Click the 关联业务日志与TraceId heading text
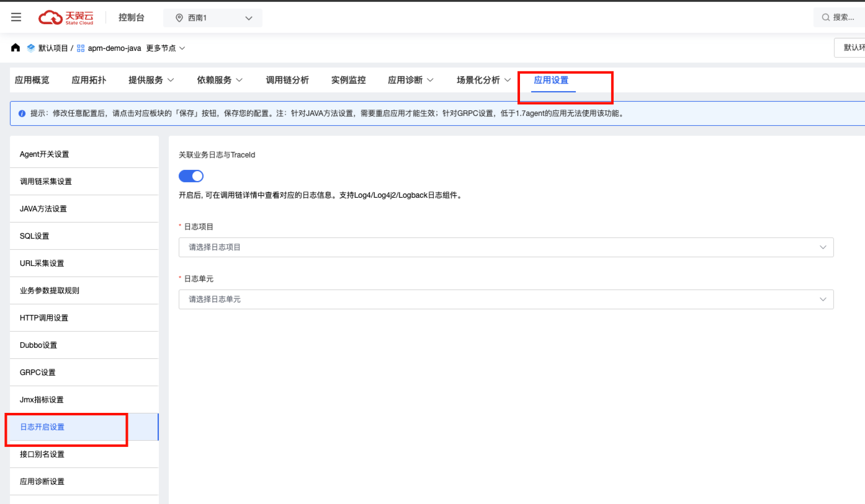This screenshot has height=504, width=865. click(217, 155)
